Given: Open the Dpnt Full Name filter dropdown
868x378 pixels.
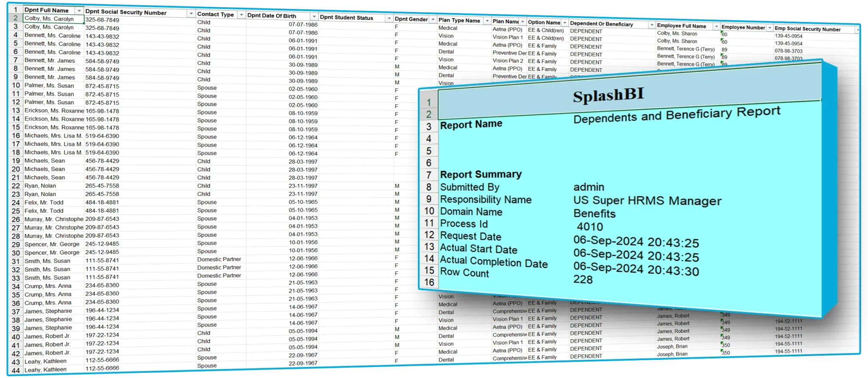Looking at the screenshot, I should tap(79, 11).
